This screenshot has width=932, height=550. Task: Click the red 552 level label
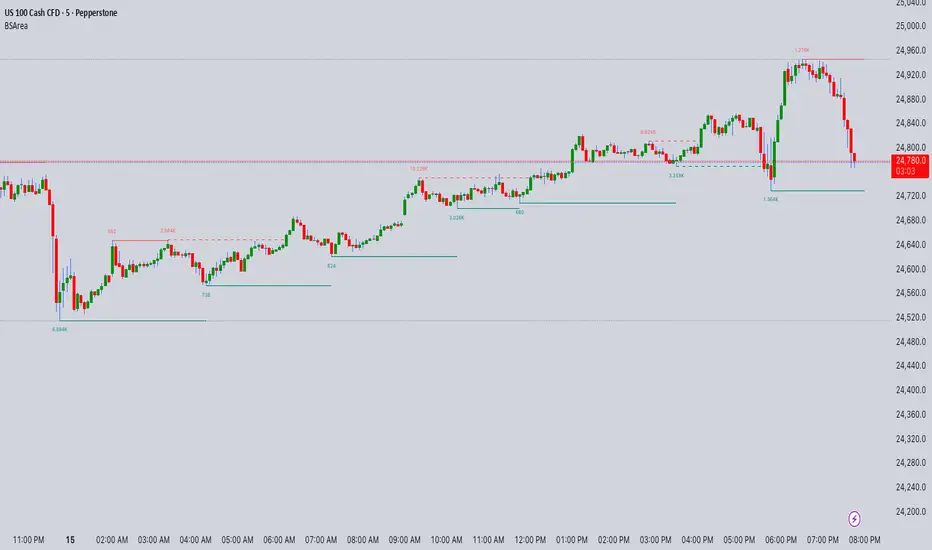112,231
